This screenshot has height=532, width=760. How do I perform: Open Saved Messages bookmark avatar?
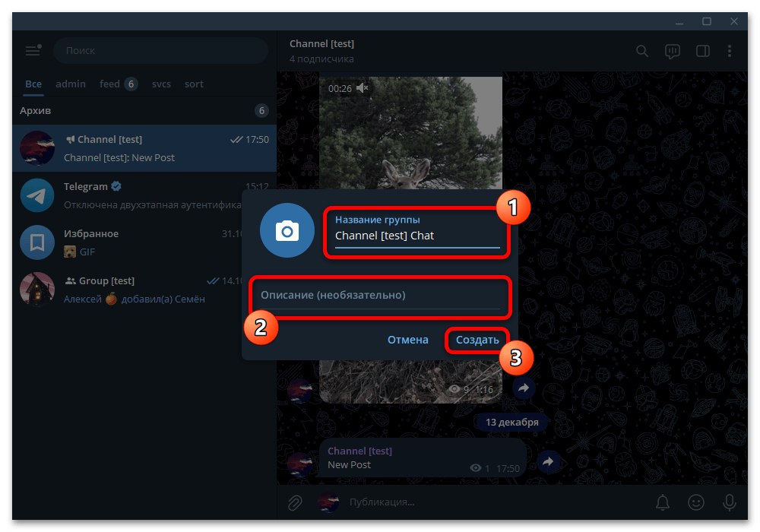click(x=37, y=242)
